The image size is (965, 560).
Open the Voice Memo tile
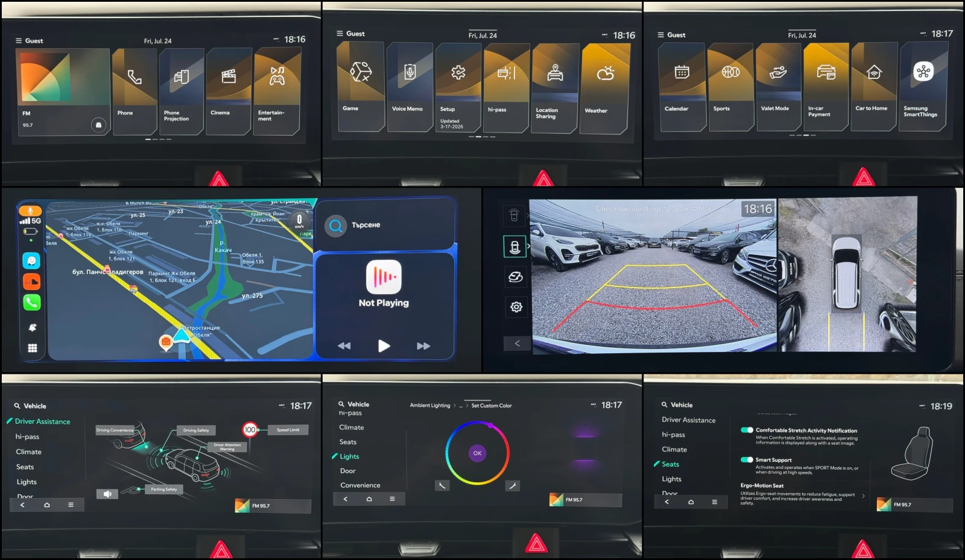coord(410,87)
